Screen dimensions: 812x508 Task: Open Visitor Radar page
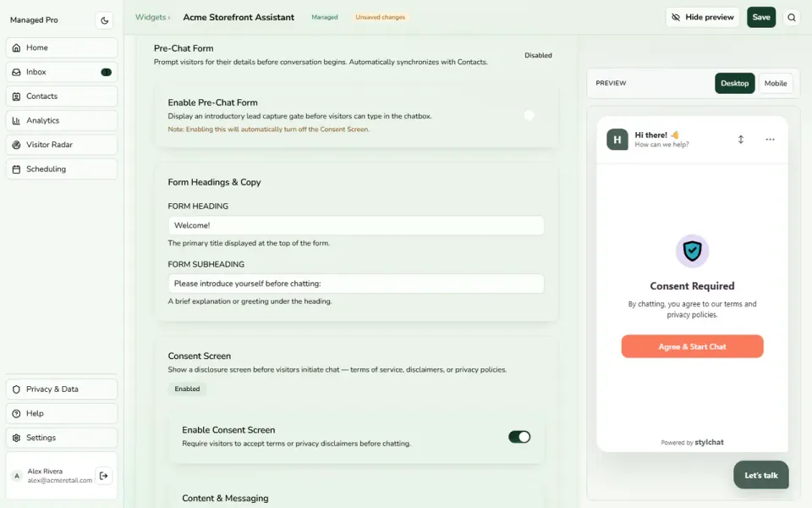pos(62,145)
